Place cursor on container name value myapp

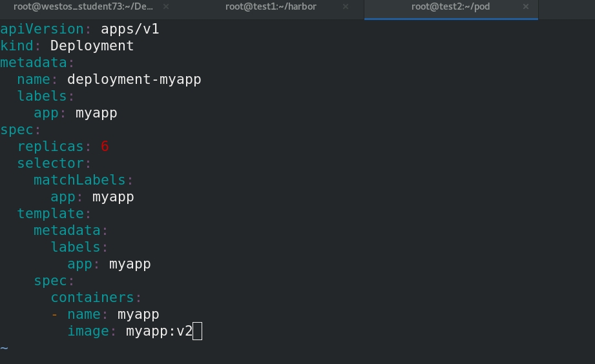point(138,315)
